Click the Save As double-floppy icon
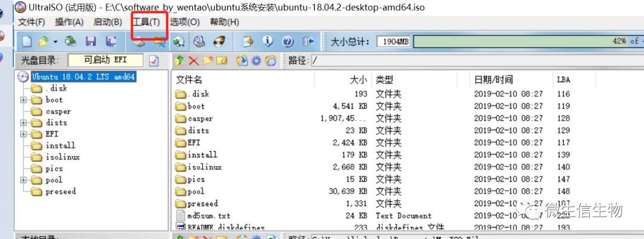This screenshot has width=644, height=239. [110, 41]
